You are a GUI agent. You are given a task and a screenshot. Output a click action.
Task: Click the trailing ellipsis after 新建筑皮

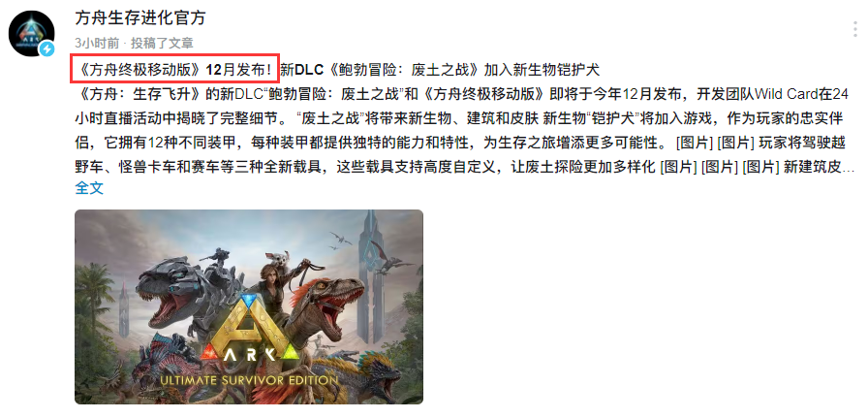click(x=848, y=168)
